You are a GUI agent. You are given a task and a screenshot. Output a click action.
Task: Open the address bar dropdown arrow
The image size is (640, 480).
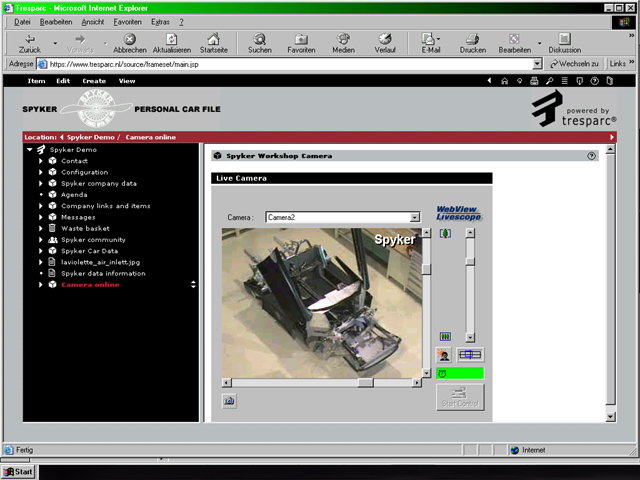tap(537, 64)
